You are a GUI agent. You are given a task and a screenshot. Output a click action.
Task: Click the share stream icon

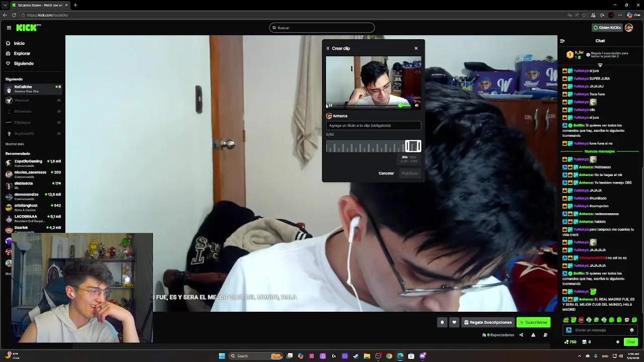click(x=521, y=335)
